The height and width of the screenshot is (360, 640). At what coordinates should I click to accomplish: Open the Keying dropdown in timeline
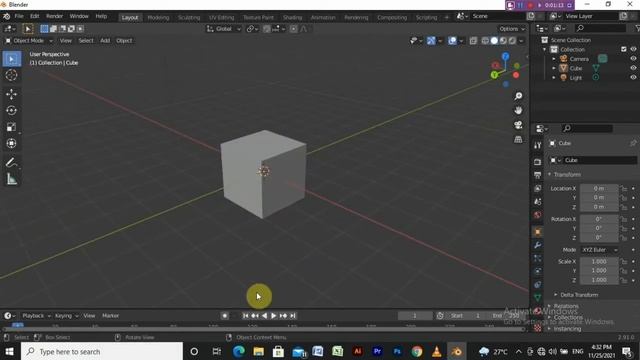[x=66, y=316]
